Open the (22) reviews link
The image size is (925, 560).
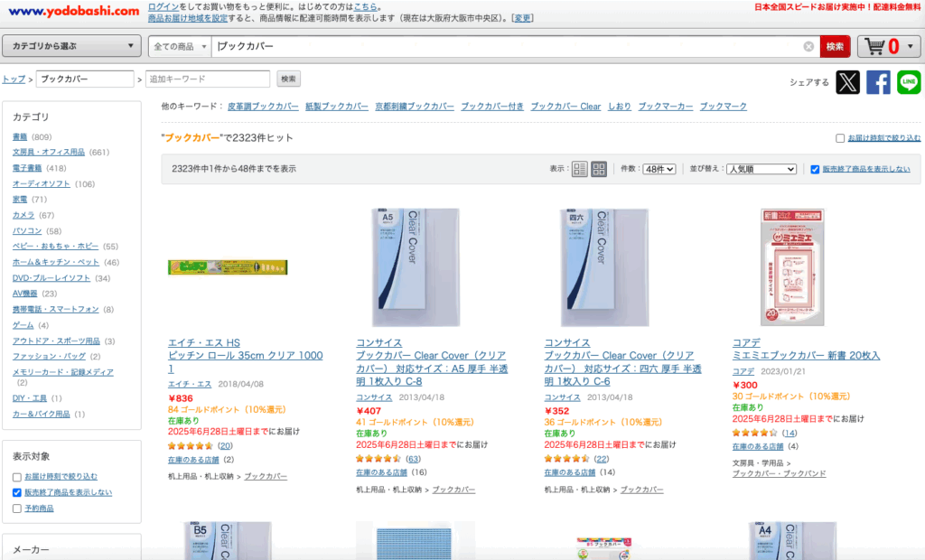[x=601, y=459]
